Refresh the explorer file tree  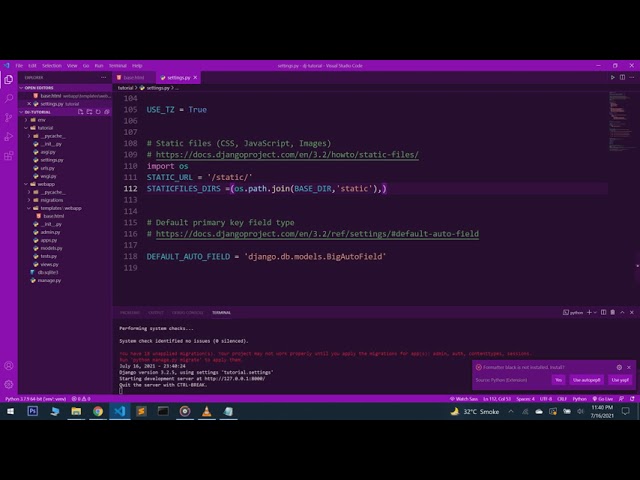pos(98,112)
